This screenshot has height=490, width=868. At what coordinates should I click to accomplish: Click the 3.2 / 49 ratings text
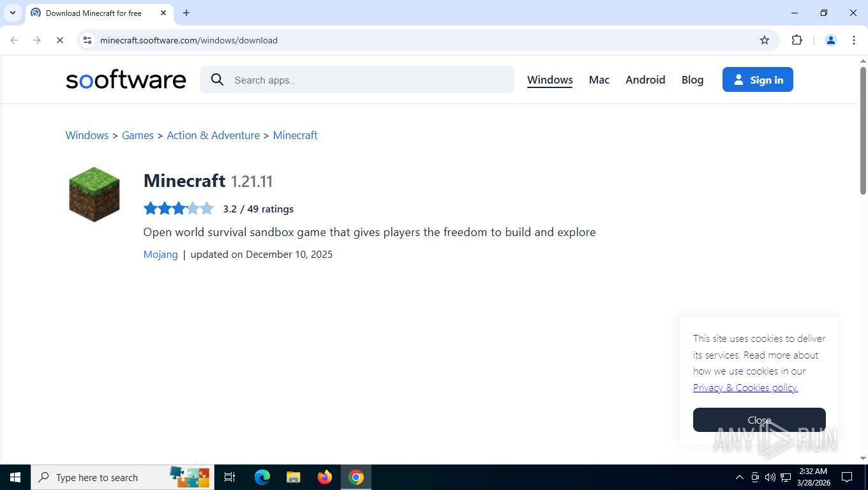(258, 209)
